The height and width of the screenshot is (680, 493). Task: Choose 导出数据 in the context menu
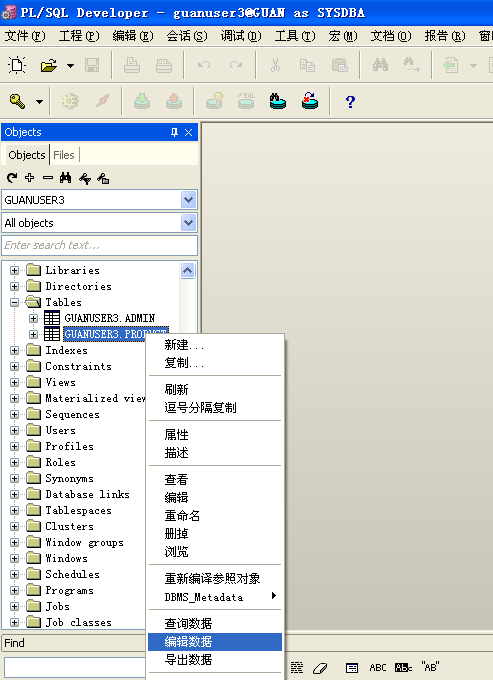point(215,660)
